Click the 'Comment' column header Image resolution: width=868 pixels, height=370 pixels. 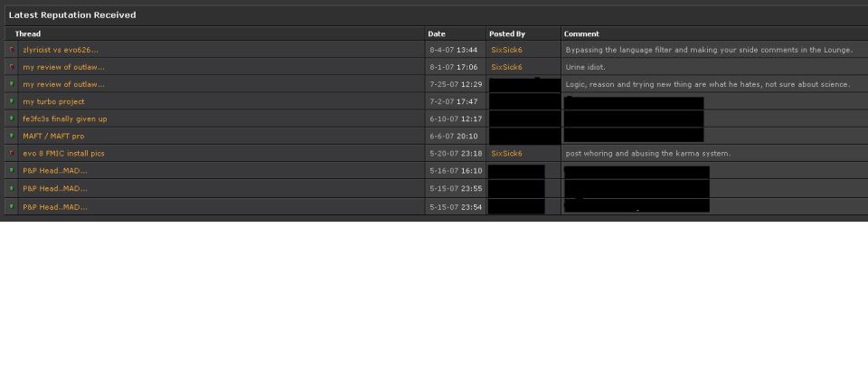(581, 33)
